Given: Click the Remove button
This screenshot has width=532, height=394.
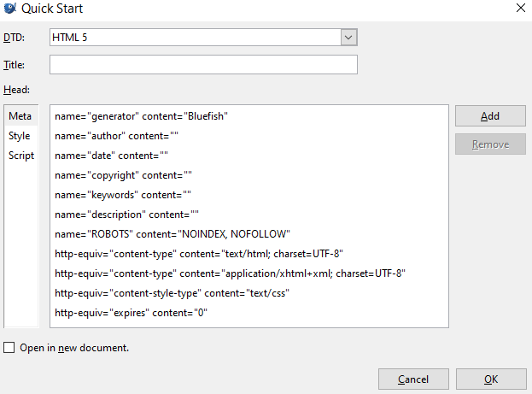Looking at the screenshot, I should pos(490,144).
